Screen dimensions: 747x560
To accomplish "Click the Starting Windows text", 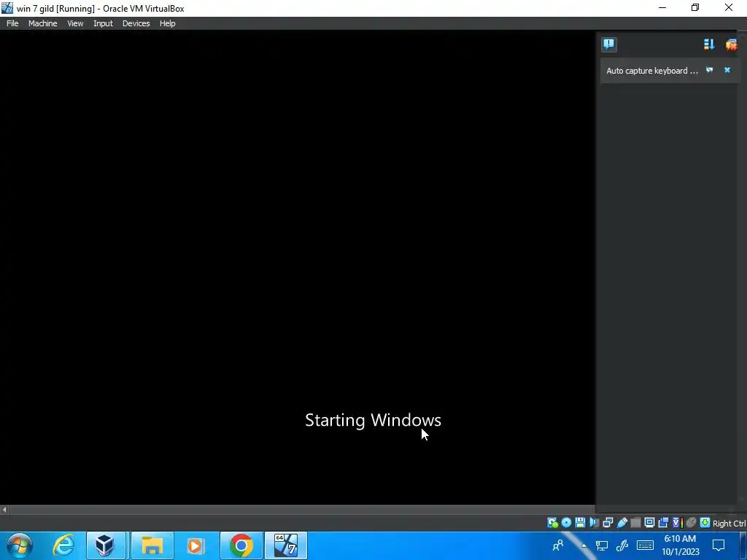I will (x=373, y=420).
